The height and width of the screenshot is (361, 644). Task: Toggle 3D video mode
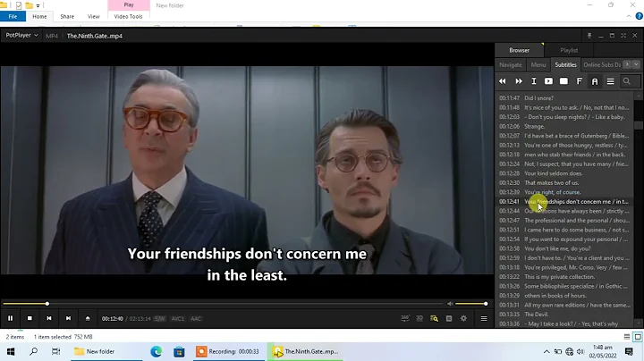[419, 318]
